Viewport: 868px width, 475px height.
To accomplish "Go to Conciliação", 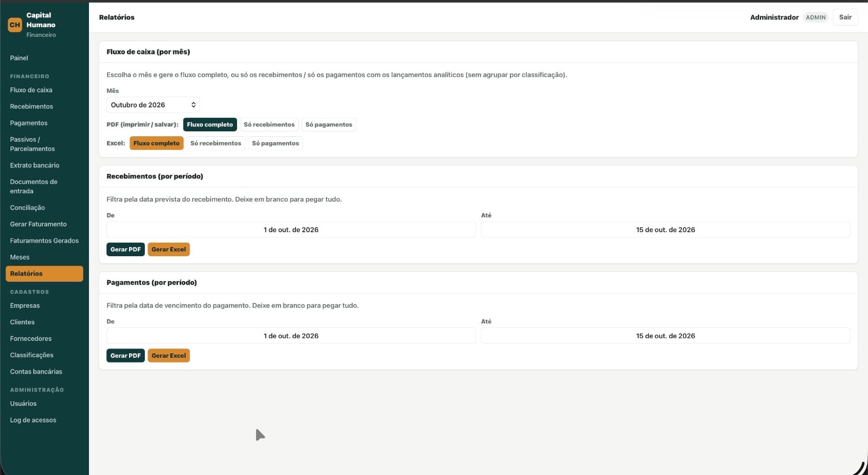I will click(44, 207).
